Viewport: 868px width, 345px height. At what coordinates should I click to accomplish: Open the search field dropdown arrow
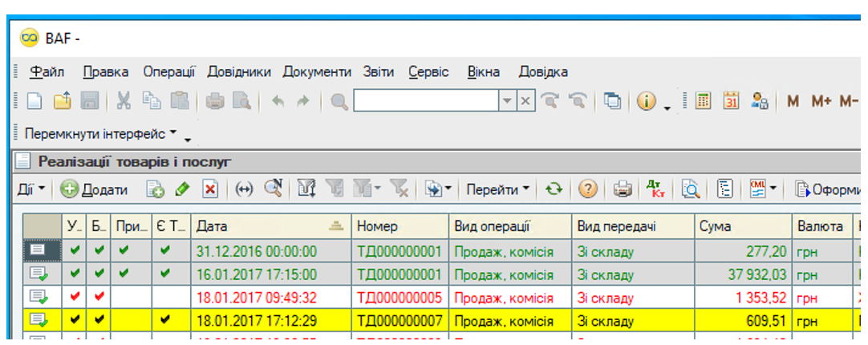[x=508, y=101]
